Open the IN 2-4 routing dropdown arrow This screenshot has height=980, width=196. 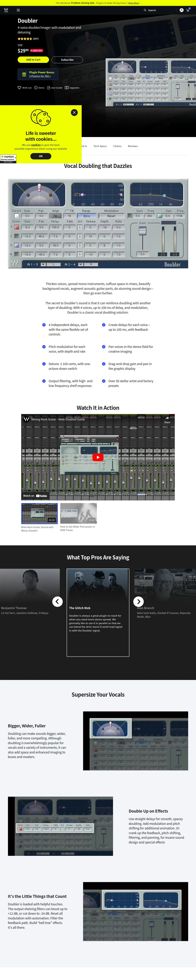point(80,264)
